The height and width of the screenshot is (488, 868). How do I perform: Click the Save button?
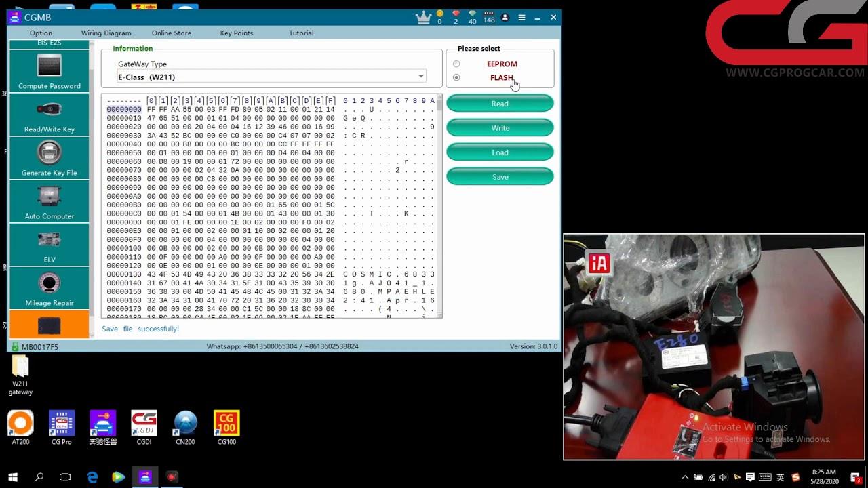pos(500,177)
